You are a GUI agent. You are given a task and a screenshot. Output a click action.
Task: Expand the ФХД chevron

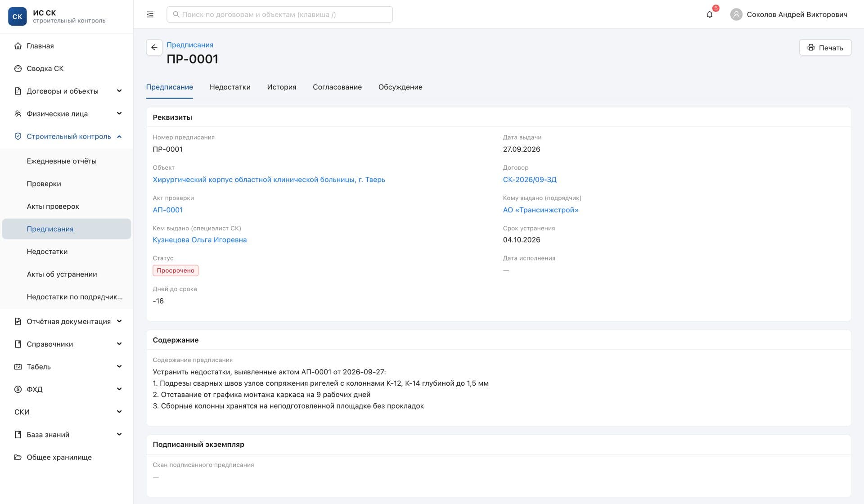(119, 389)
